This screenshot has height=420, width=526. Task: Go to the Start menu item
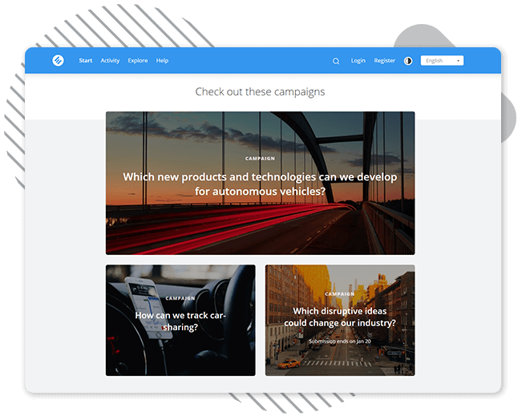tap(86, 61)
